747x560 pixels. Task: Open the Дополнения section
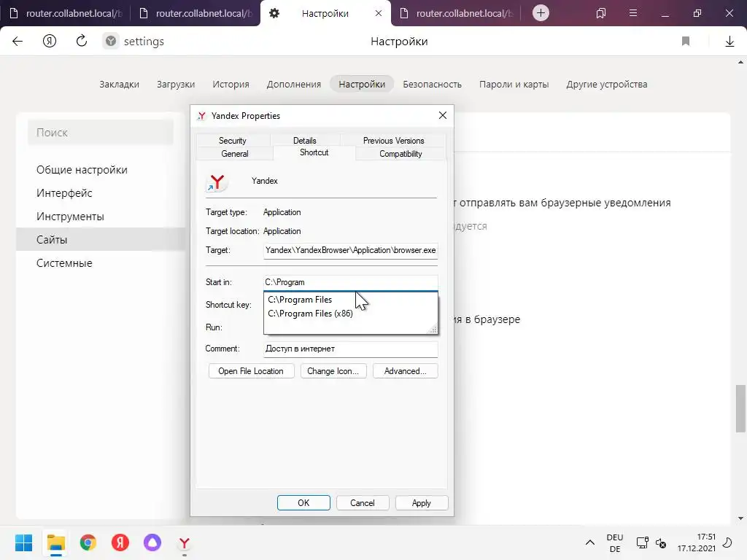click(293, 85)
